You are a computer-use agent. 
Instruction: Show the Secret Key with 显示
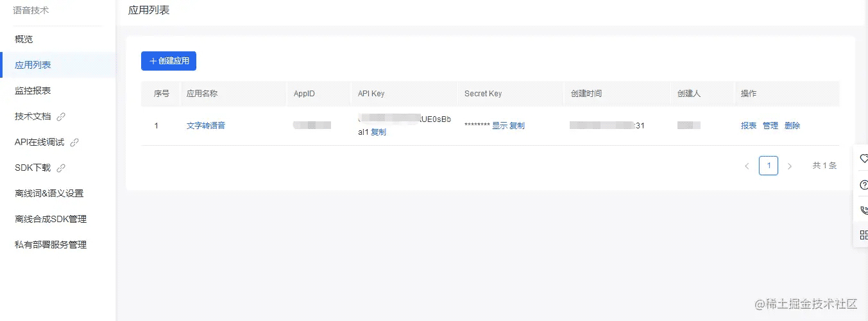click(500, 126)
